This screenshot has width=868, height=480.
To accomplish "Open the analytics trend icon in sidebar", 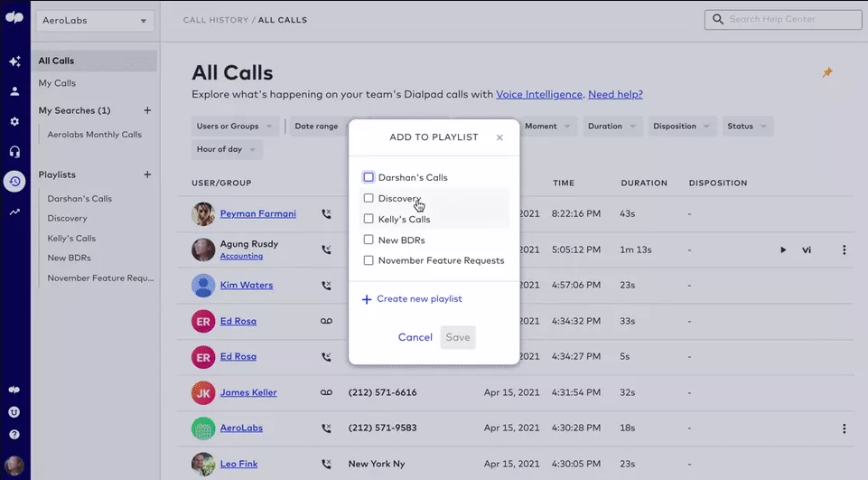I will (x=14, y=212).
